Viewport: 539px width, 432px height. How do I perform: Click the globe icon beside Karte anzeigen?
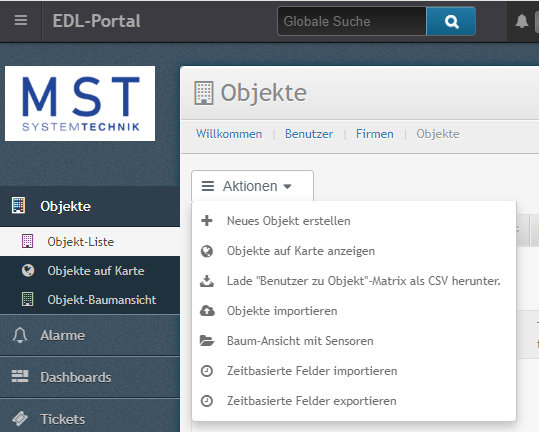207,251
